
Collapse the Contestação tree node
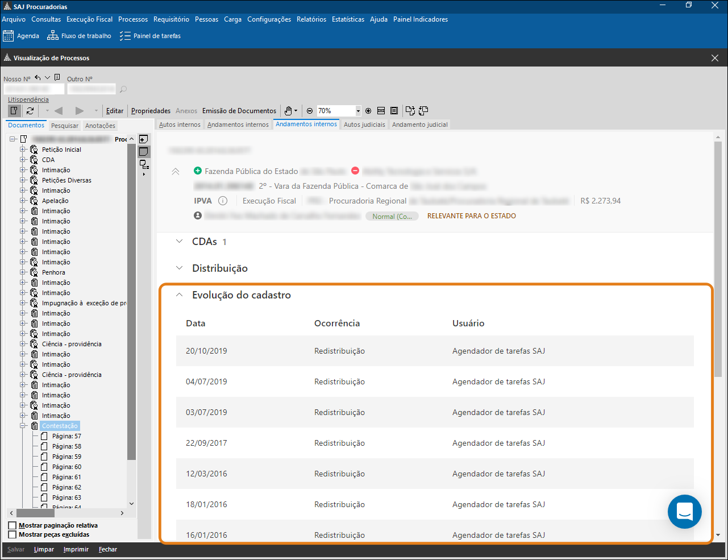tap(23, 426)
